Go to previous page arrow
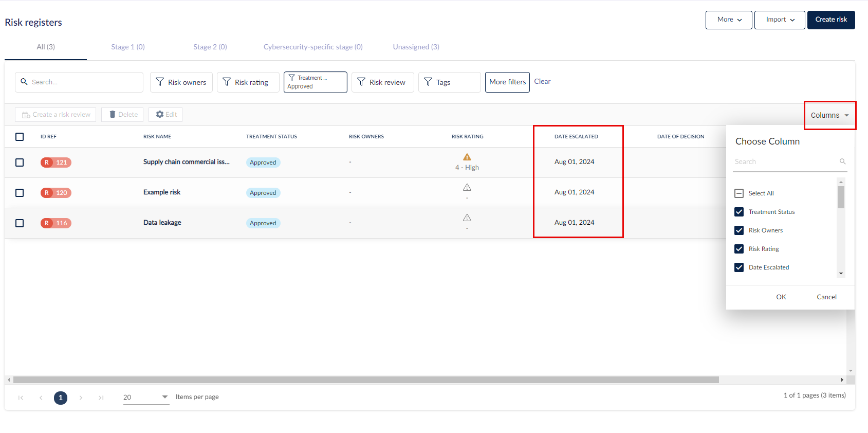Image resolution: width=868 pixels, height=433 pixels. point(41,398)
